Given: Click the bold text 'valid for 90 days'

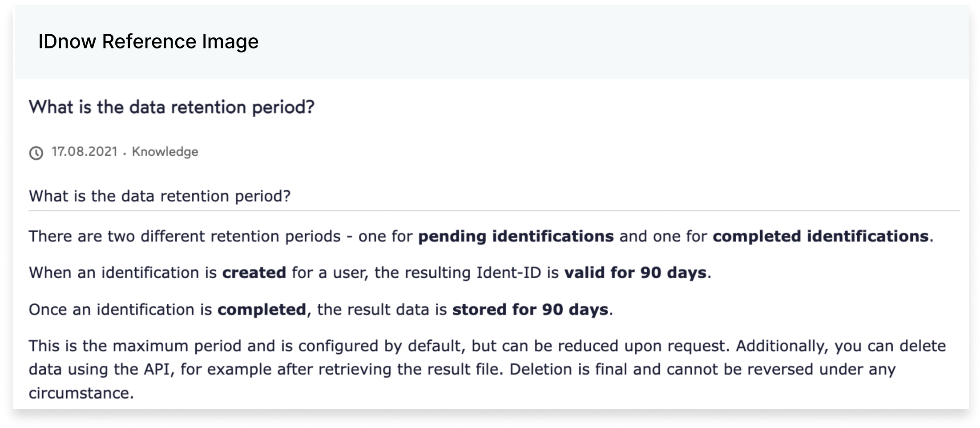Looking at the screenshot, I should 635,273.
